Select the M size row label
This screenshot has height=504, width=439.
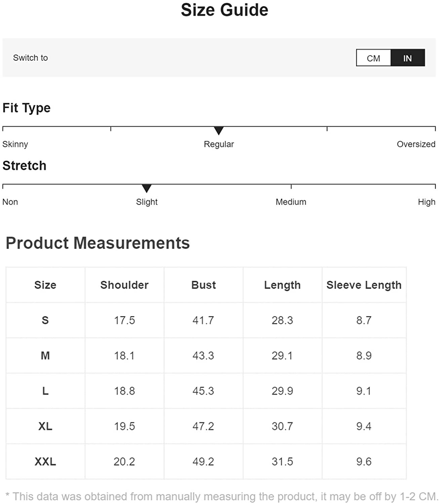pos(45,355)
